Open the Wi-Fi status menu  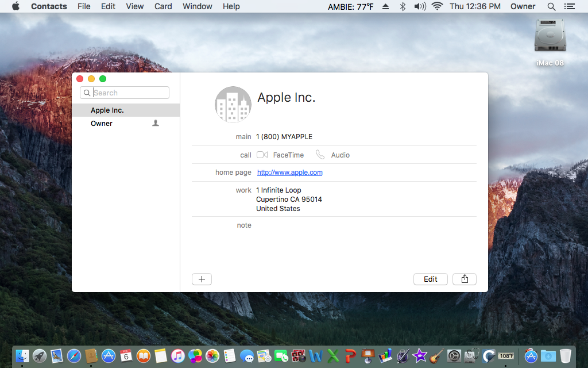coord(437,6)
